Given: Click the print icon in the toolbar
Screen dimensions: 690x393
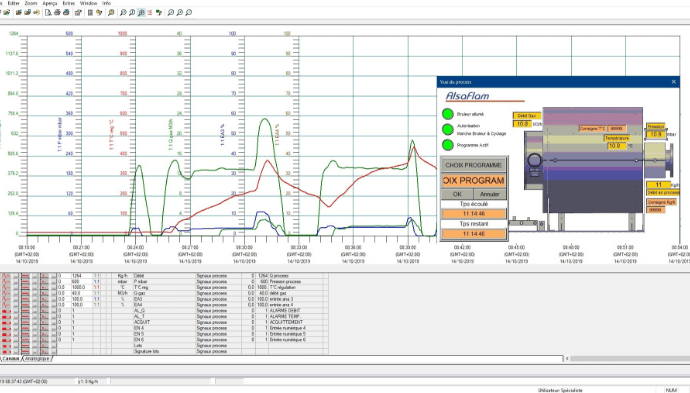Looking at the screenshot, I should pos(57,12).
